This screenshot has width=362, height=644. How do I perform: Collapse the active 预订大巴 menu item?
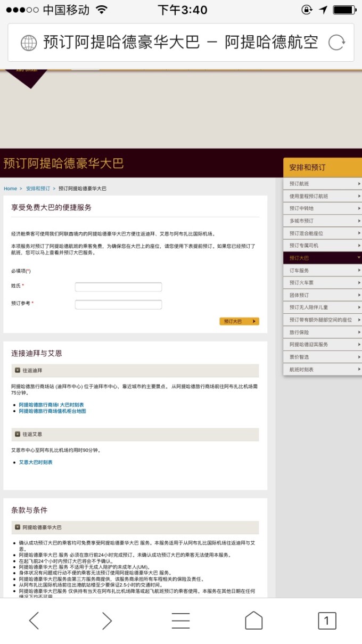tap(323, 258)
